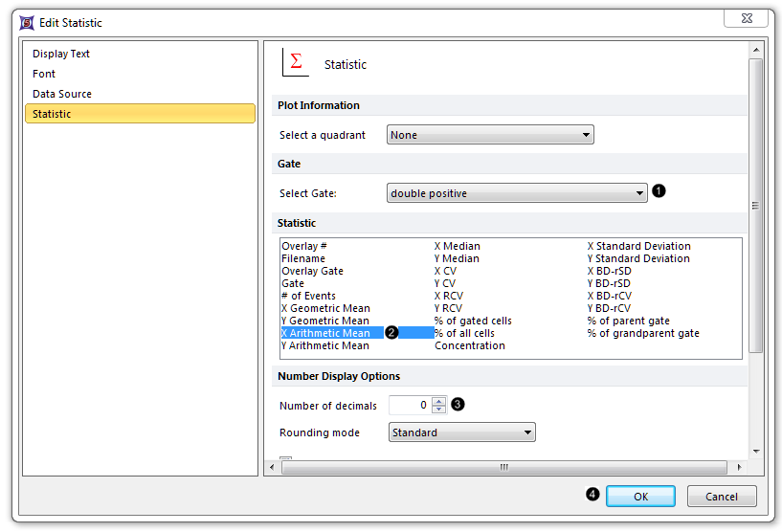The width and height of the screenshot is (782, 532).
Task: Open the Rounding mode dropdown
Action: coord(461,432)
